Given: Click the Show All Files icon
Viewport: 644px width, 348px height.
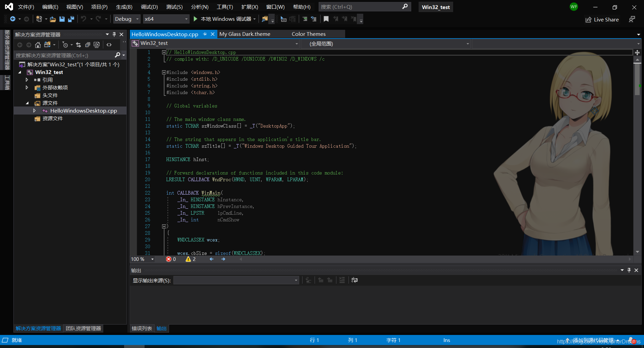Looking at the screenshot, I should tap(97, 45).
